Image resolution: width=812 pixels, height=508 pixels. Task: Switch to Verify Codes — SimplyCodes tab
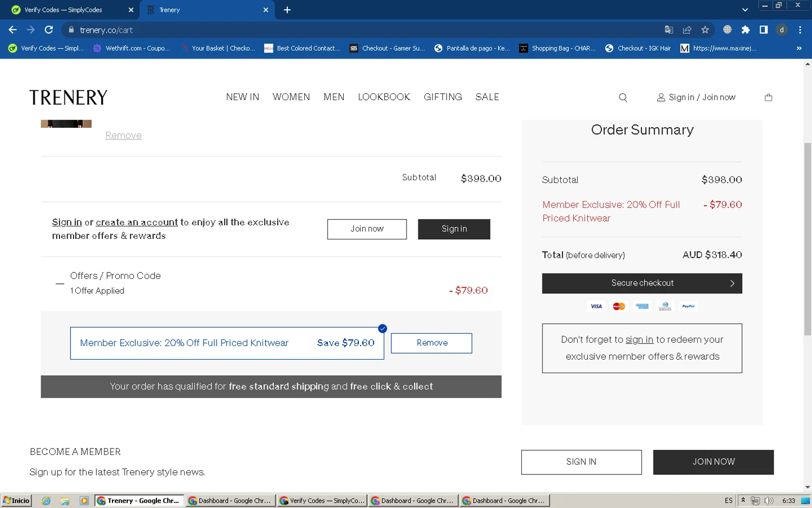[69, 10]
